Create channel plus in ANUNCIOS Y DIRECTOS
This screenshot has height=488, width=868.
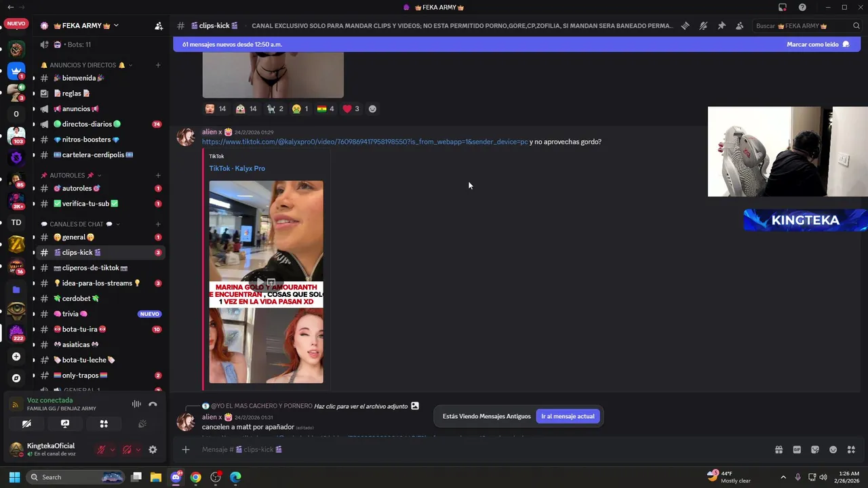click(158, 65)
